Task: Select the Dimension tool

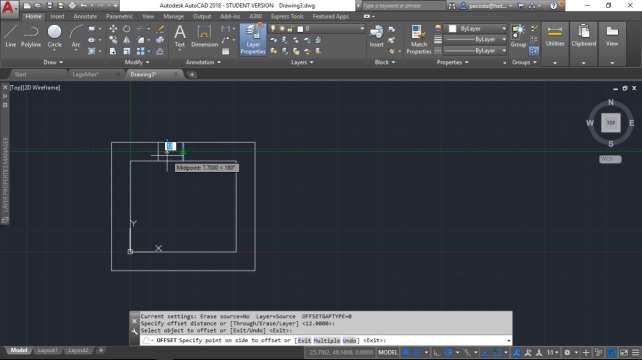Action: tap(204, 36)
